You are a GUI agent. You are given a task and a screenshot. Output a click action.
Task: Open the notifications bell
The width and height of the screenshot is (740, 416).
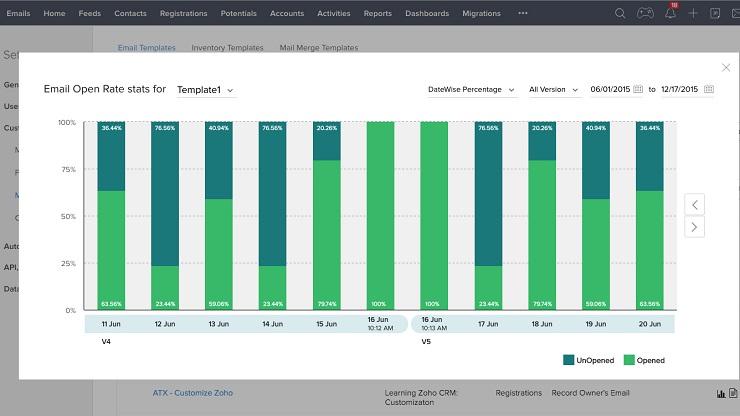click(670, 13)
